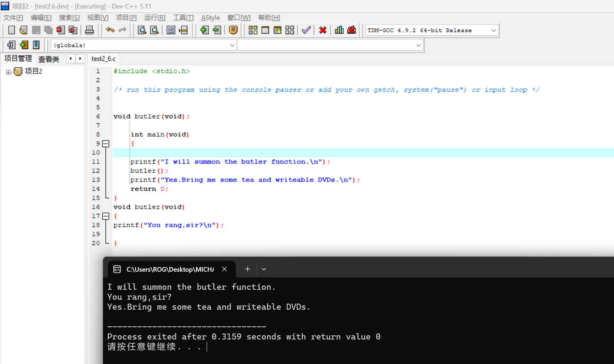
Task: Click line number 19 in the gutter
Action: click(96, 234)
